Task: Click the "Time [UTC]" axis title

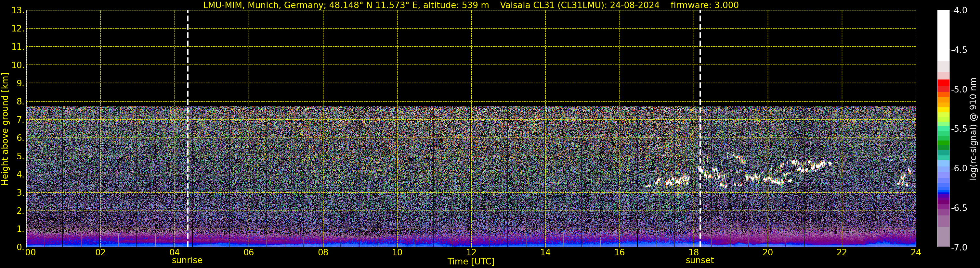Action: (x=471, y=262)
